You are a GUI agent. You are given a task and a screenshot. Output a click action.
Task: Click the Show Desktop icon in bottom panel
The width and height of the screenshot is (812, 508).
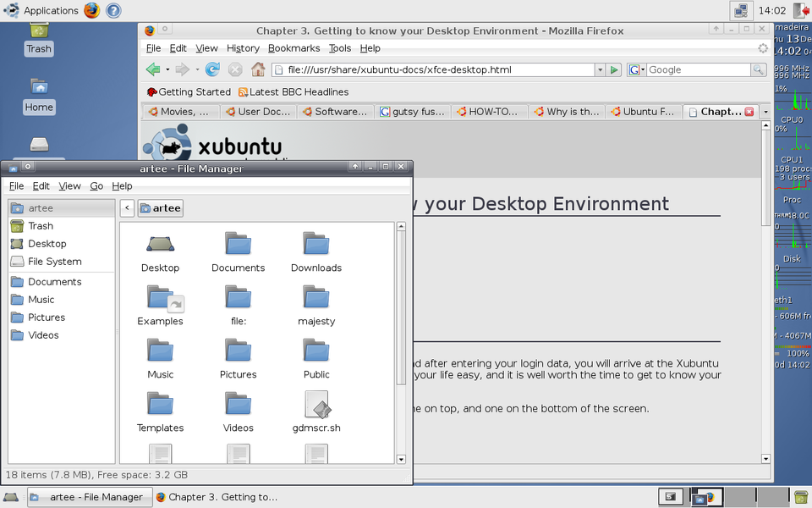tap(11, 497)
